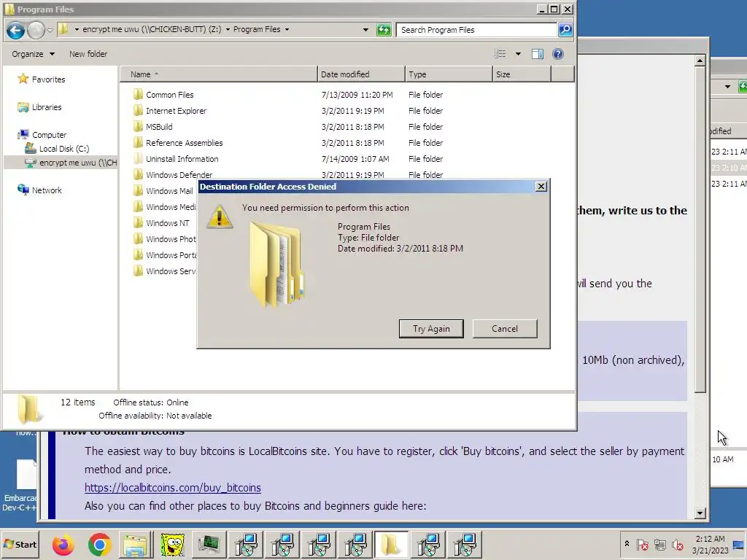Open Windows Explorer from the taskbar
747x560 pixels.
coord(135,545)
